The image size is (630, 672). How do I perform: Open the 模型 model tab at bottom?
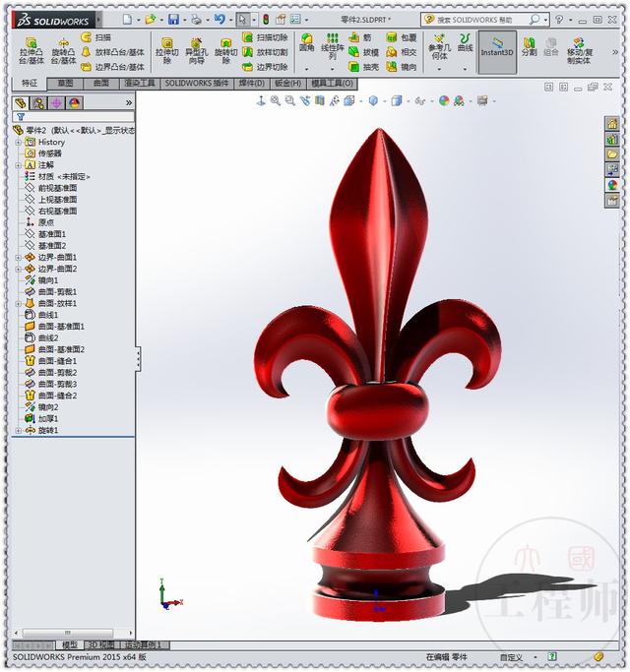[70, 645]
